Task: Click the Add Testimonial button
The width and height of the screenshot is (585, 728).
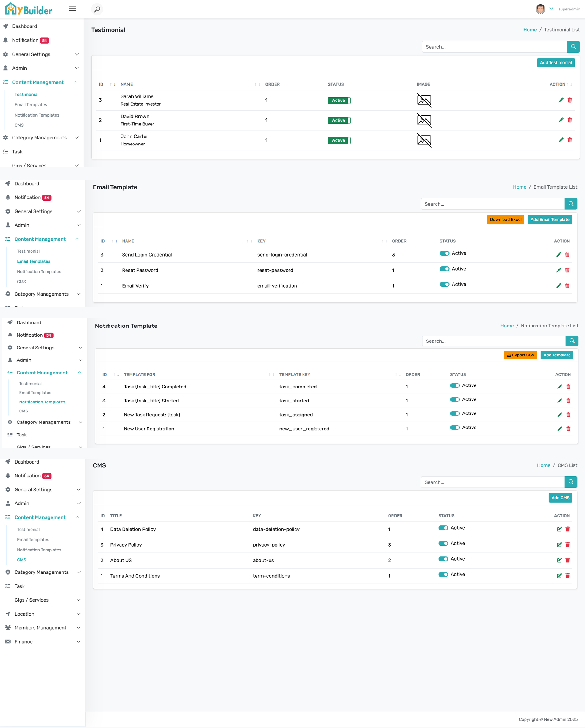Action: coord(556,62)
